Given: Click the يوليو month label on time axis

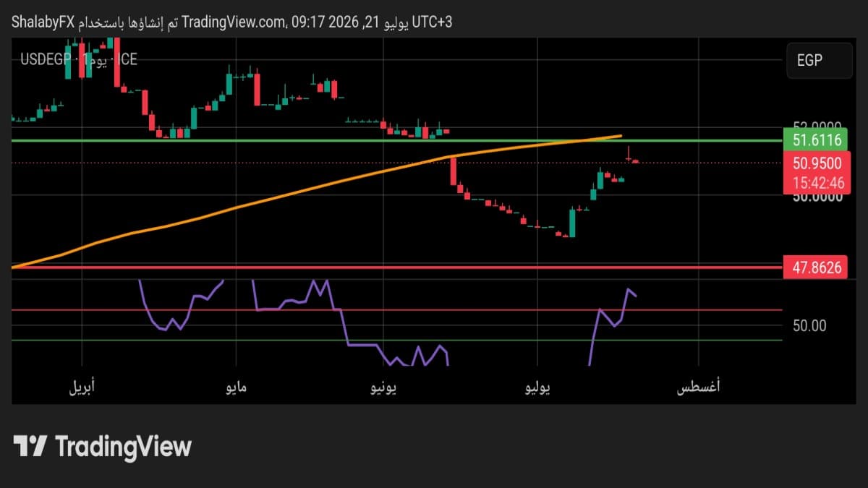Looking at the screenshot, I should (x=536, y=388).
